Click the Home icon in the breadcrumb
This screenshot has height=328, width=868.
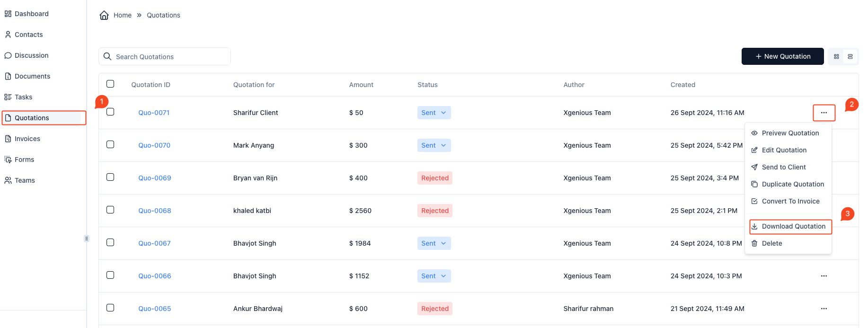pos(104,15)
